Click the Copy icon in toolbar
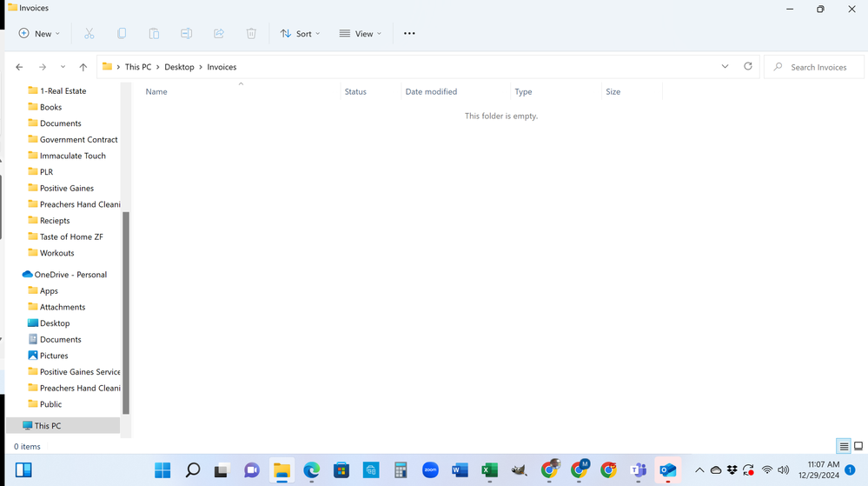Image resolution: width=868 pixels, height=486 pixels. pyautogui.click(x=122, y=34)
